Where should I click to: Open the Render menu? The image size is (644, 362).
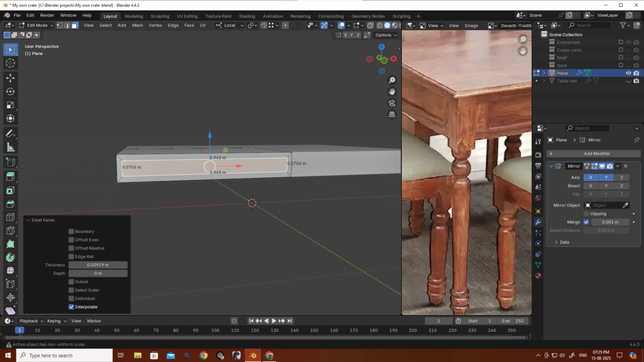pos(47,16)
